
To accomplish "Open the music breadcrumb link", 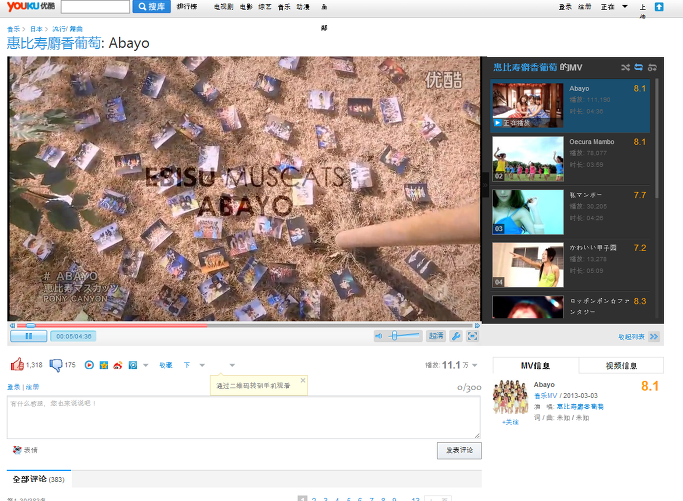I will coord(14,29).
